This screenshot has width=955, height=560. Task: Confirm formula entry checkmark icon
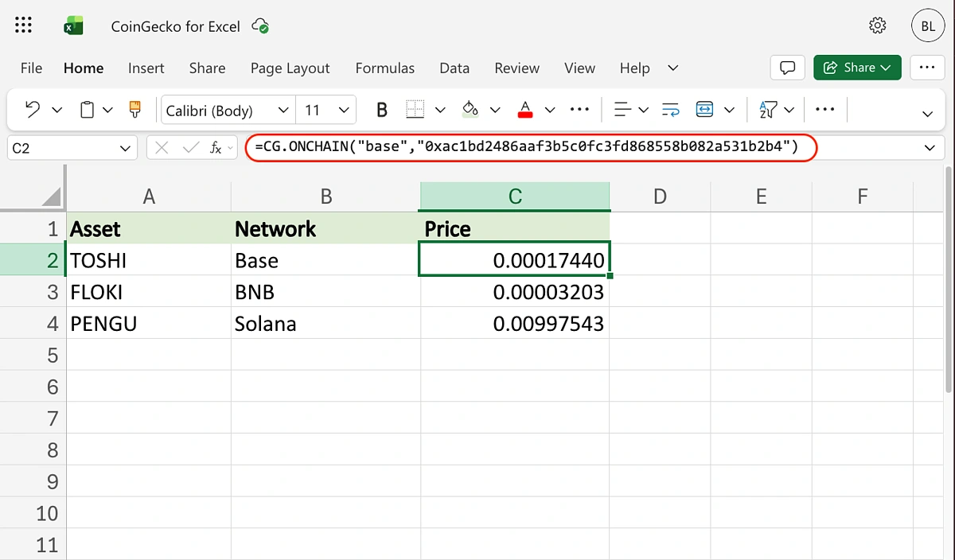pos(190,148)
